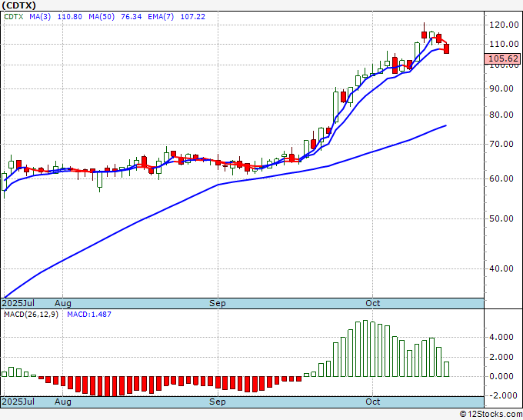This screenshot has height=420, width=523.
Task: Click the last red candlestick near 105.62
Action: pos(446,48)
